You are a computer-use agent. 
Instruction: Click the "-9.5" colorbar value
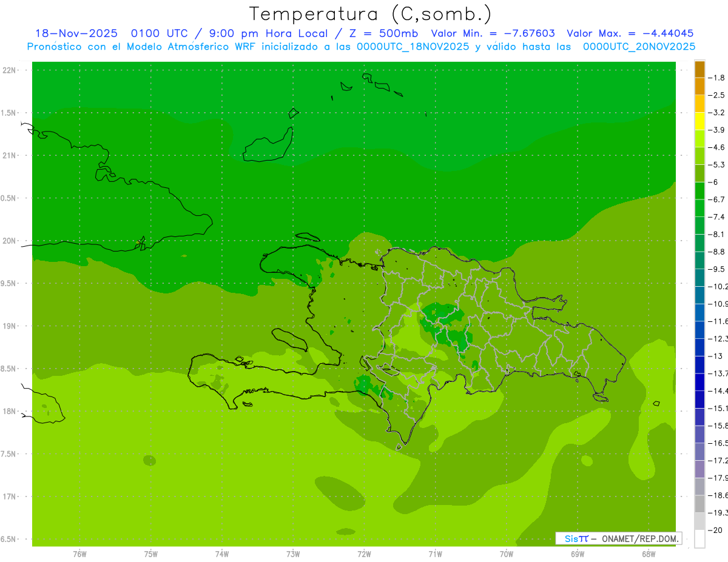717,269
